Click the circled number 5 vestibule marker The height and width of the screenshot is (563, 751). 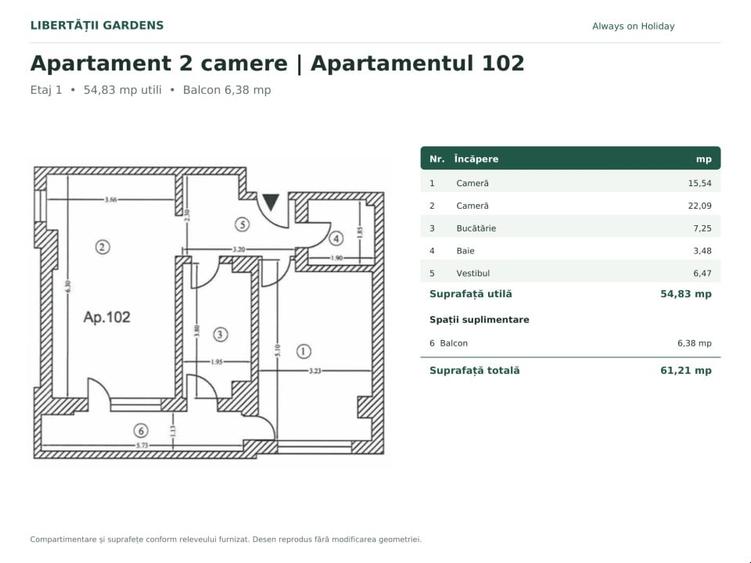[242, 224]
